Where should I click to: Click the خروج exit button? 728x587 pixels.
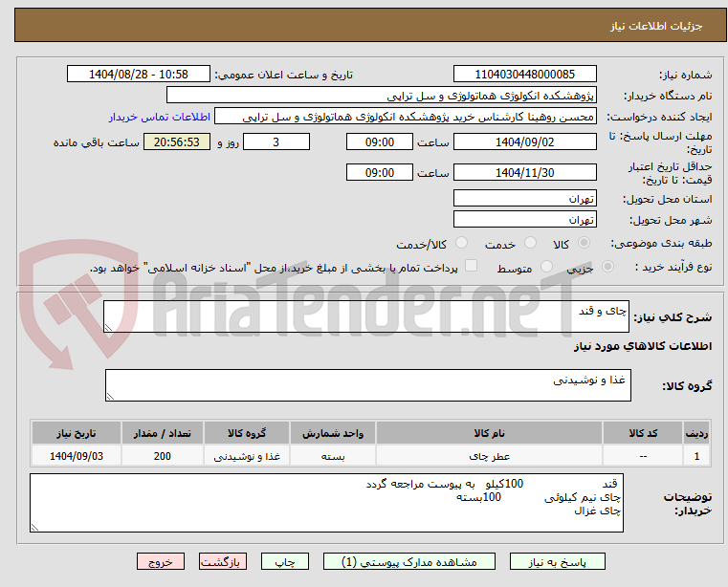pos(160,561)
